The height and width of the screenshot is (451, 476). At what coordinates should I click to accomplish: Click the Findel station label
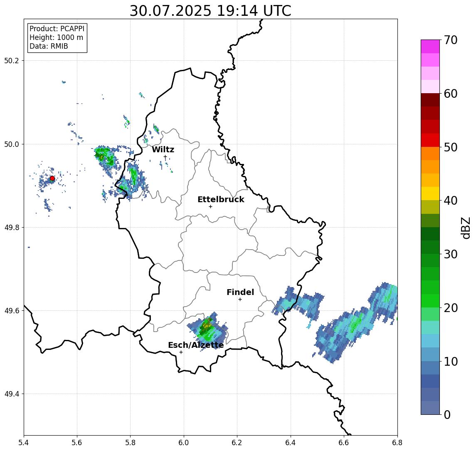[240, 292]
